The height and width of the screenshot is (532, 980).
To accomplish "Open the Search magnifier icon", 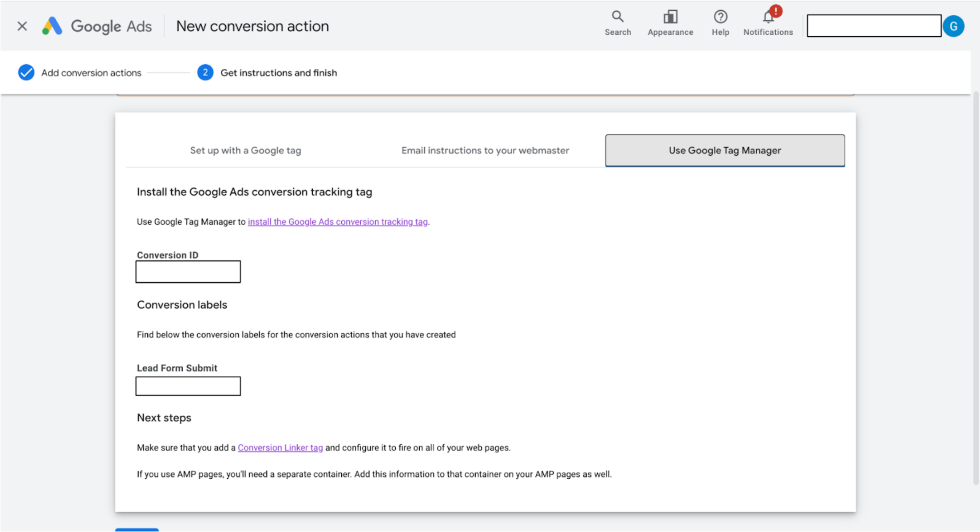I will [x=617, y=17].
